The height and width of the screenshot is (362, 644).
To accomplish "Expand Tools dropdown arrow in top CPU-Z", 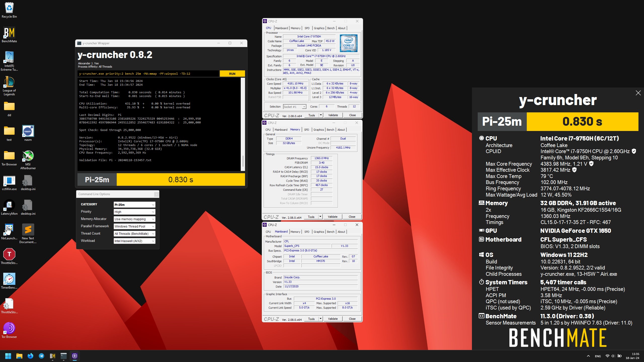I will pyautogui.click(x=321, y=115).
